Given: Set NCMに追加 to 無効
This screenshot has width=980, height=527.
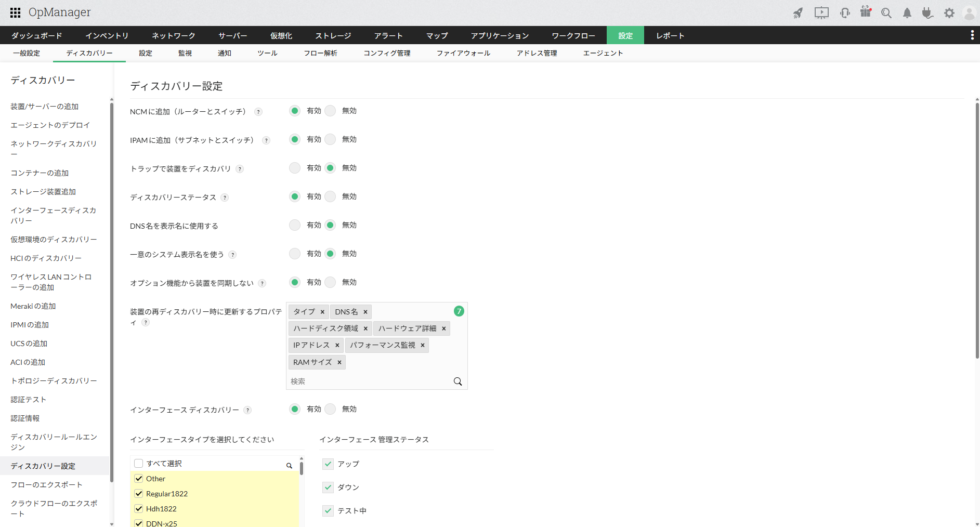Looking at the screenshot, I should tap(330, 111).
